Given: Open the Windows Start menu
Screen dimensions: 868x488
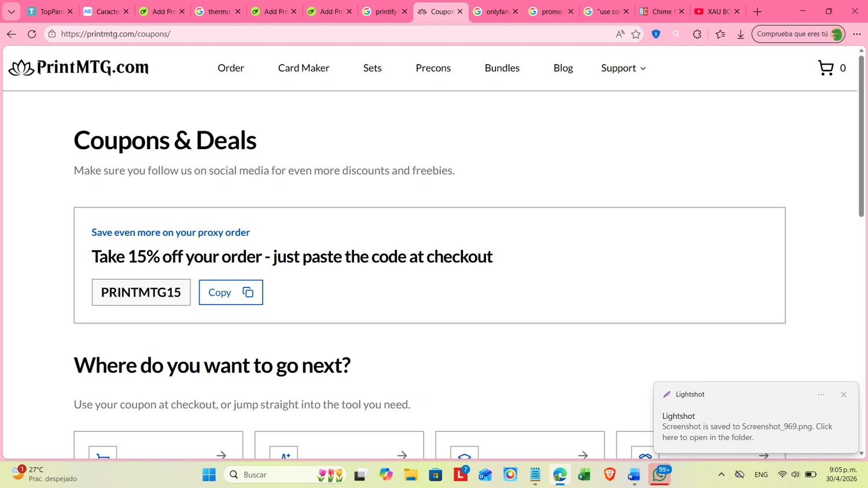Looking at the screenshot, I should click(x=209, y=475).
